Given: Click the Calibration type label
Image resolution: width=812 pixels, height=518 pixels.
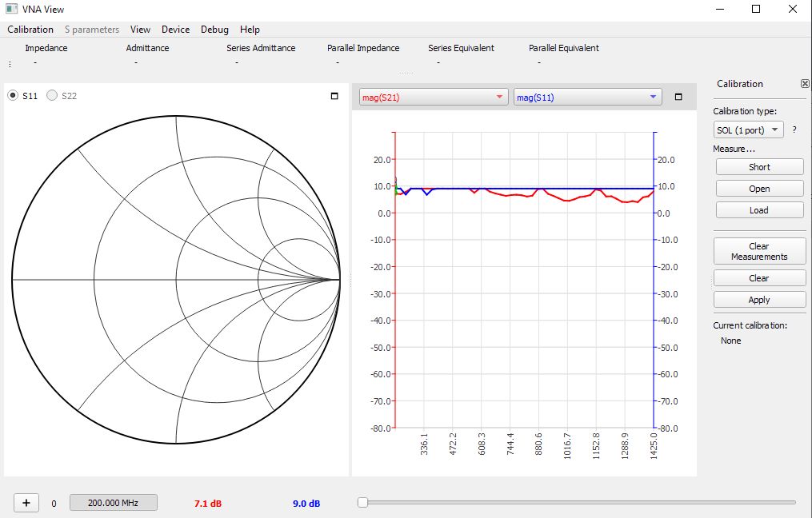Looking at the screenshot, I should (745, 111).
